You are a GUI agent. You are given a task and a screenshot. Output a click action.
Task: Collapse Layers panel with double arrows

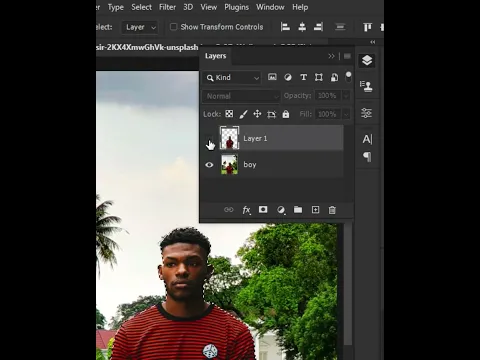click(331, 56)
